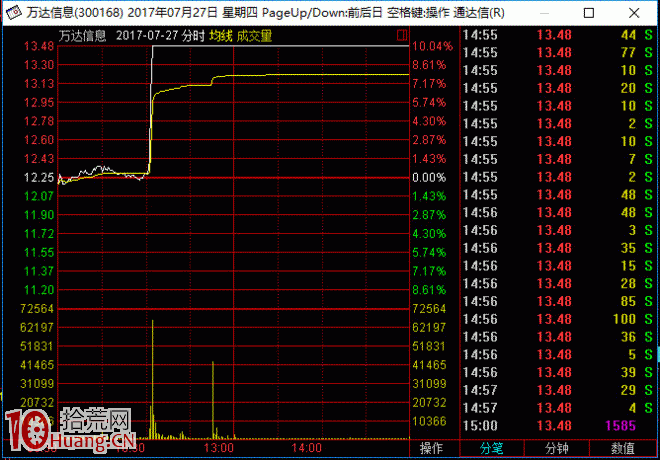
Task: Select the 14:55 trade row with volume 7
Action: click(x=558, y=159)
